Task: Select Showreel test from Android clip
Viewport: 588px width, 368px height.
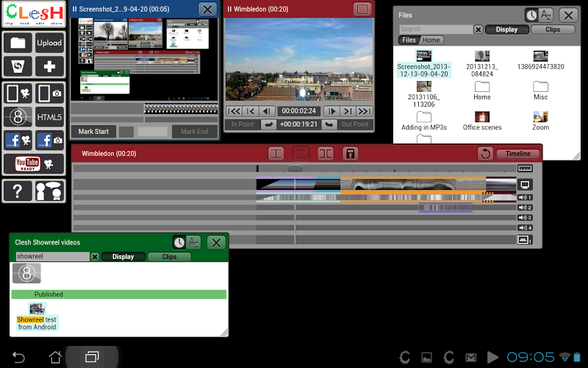Action: pyautogui.click(x=37, y=316)
